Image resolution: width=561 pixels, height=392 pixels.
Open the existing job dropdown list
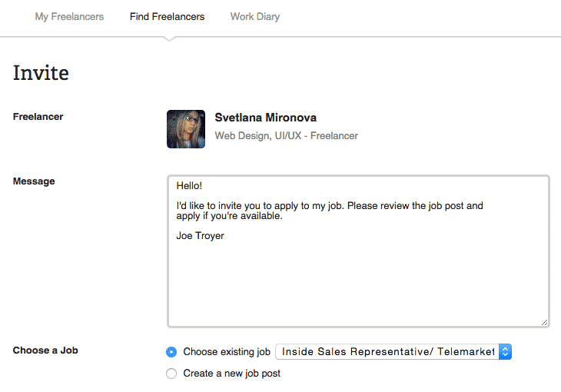click(393, 351)
